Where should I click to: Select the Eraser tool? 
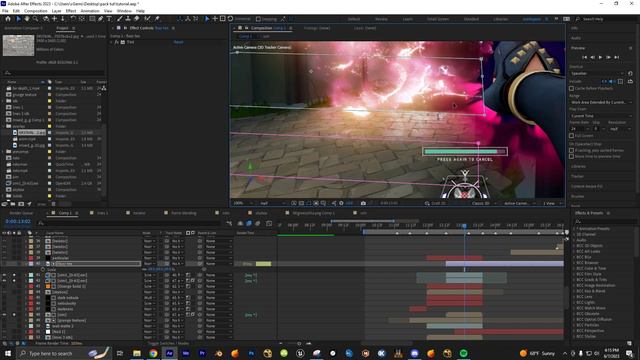point(136,19)
